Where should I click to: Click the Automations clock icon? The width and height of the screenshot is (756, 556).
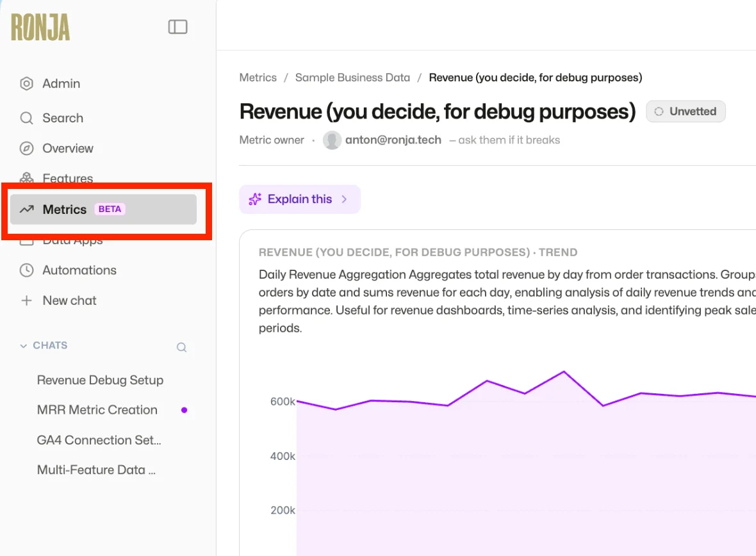[26, 270]
